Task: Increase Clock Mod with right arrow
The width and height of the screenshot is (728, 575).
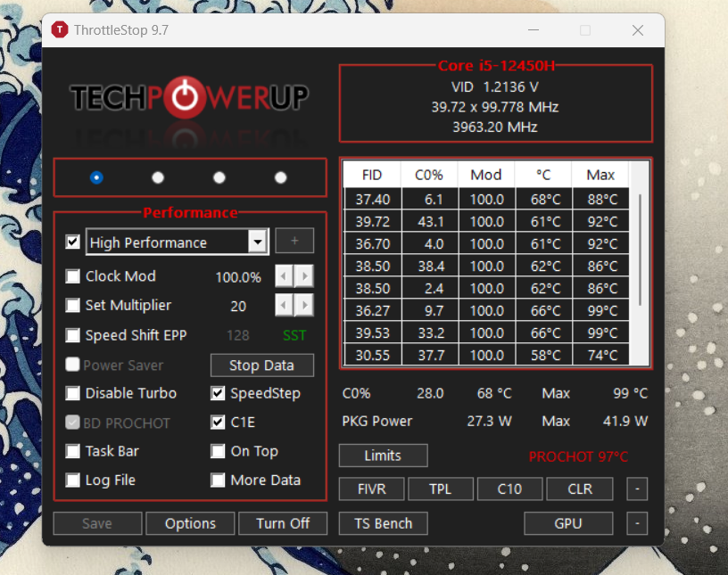Action: pos(304,276)
